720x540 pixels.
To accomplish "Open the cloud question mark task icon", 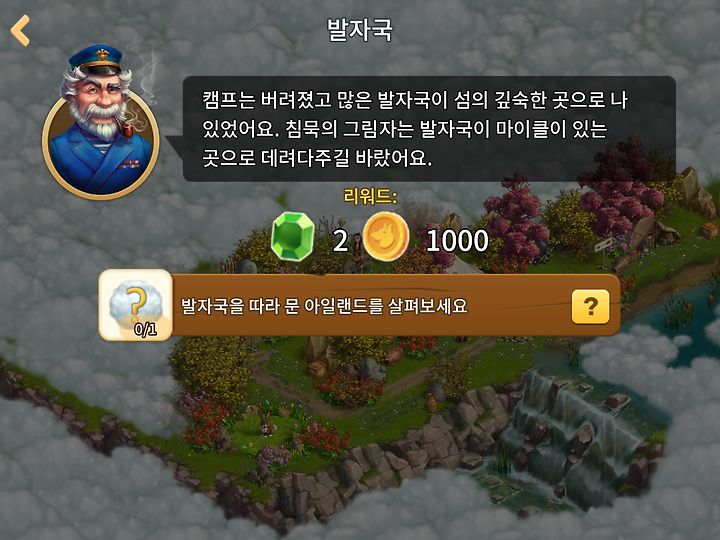I will coord(135,305).
